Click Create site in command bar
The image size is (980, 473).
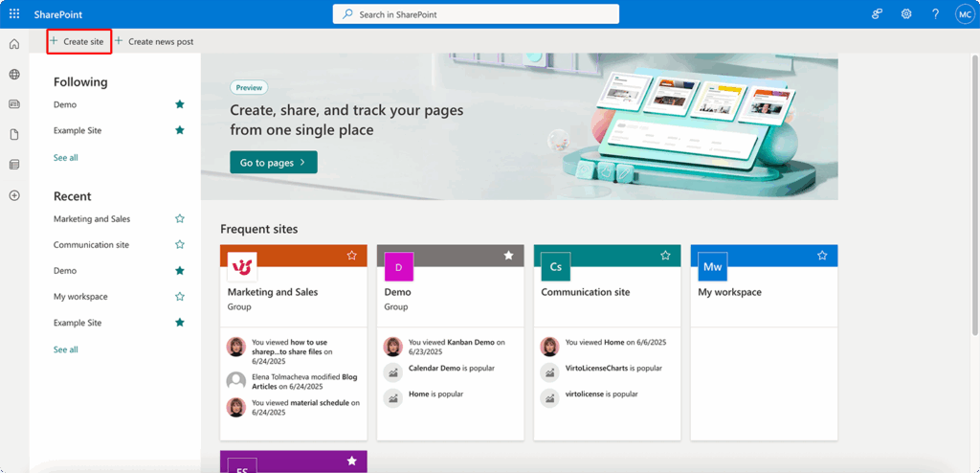click(78, 42)
